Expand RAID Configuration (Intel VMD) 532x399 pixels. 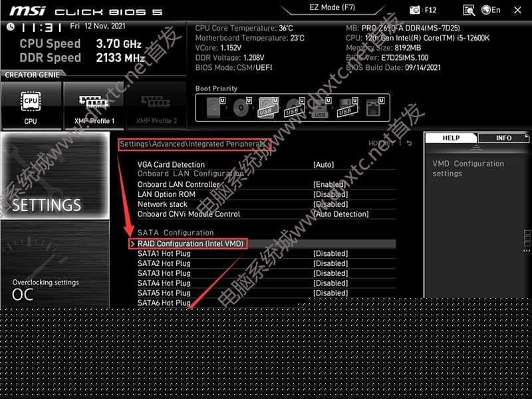pos(191,243)
